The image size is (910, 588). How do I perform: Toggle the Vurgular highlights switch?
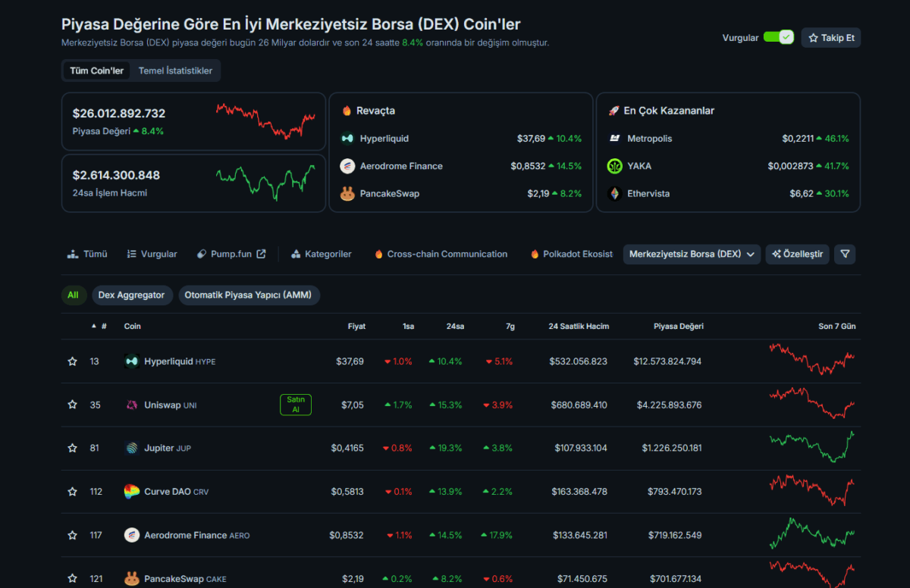point(778,37)
